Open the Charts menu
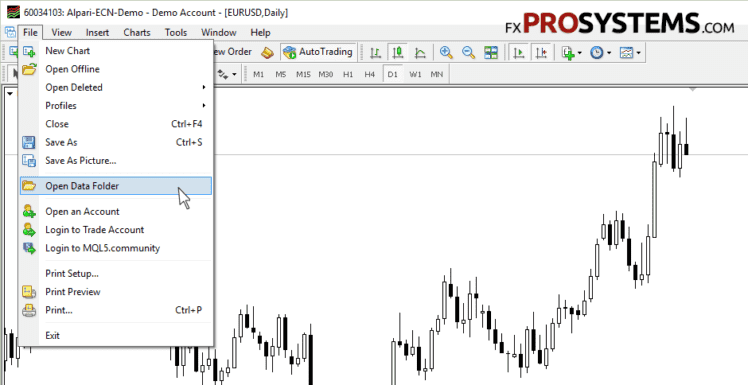This screenshot has width=748, height=385. point(137,32)
